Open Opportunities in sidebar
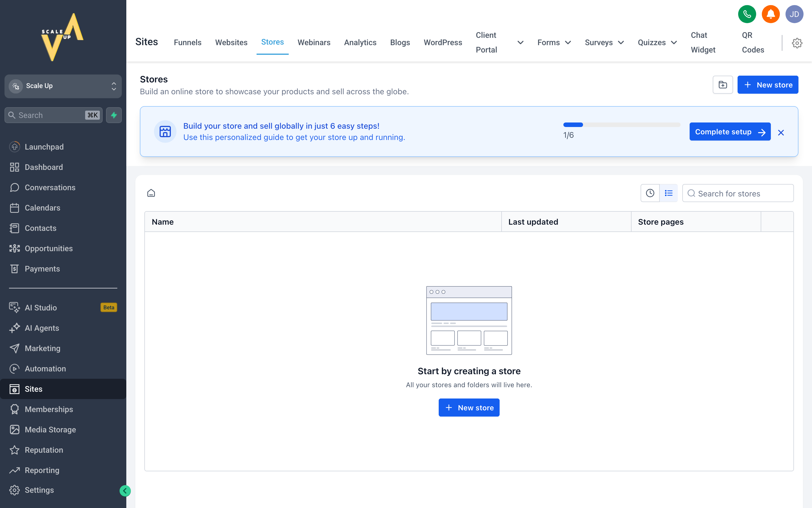 [x=63, y=248]
